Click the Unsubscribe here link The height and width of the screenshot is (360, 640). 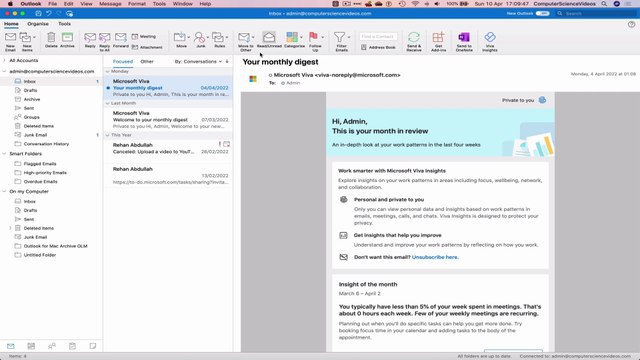click(435, 257)
